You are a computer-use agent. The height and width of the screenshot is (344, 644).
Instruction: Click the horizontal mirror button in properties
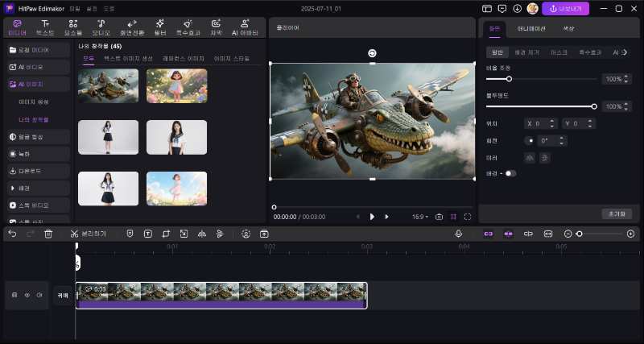530,158
